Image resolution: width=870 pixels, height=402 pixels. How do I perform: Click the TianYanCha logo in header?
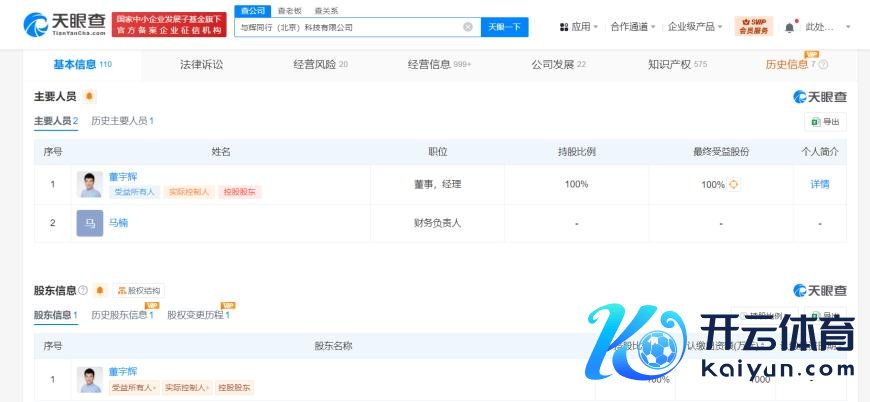coord(62,25)
